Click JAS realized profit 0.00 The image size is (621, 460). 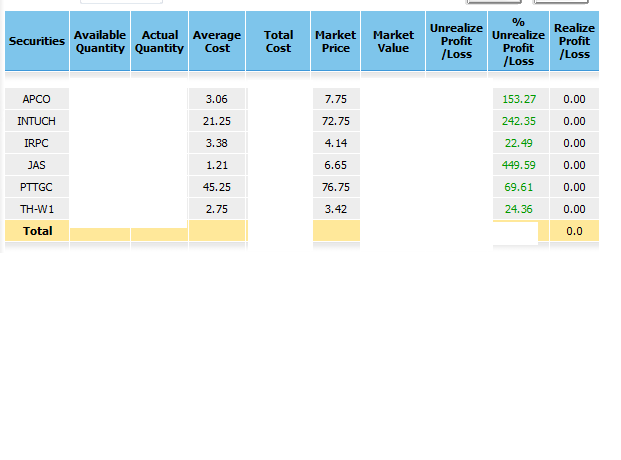[x=574, y=165]
